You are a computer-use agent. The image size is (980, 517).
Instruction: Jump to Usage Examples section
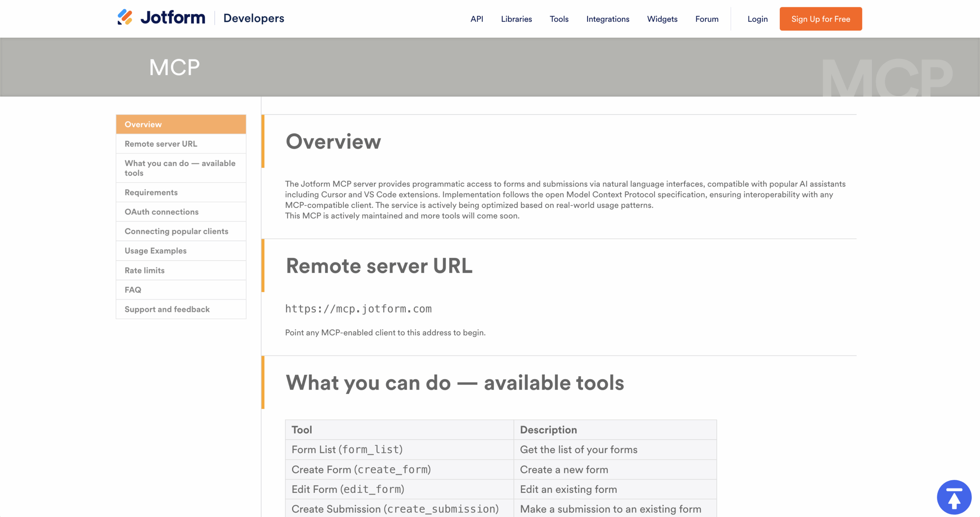coord(181,251)
